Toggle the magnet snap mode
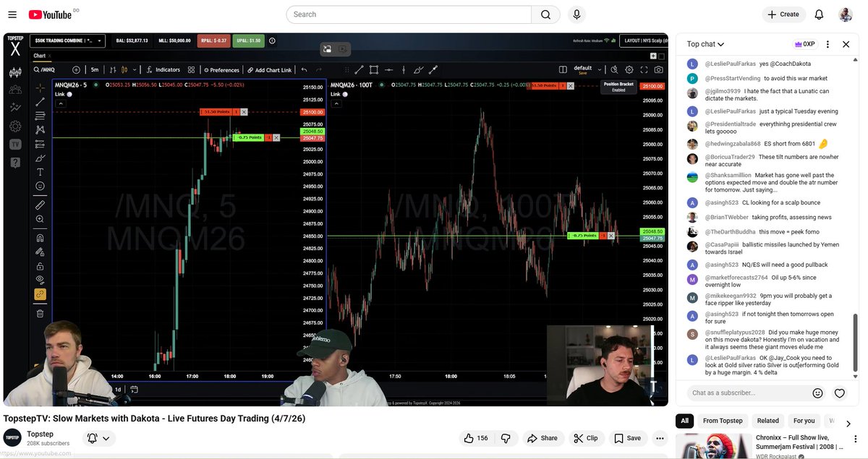The image size is (868, 459). click(40, 238)
